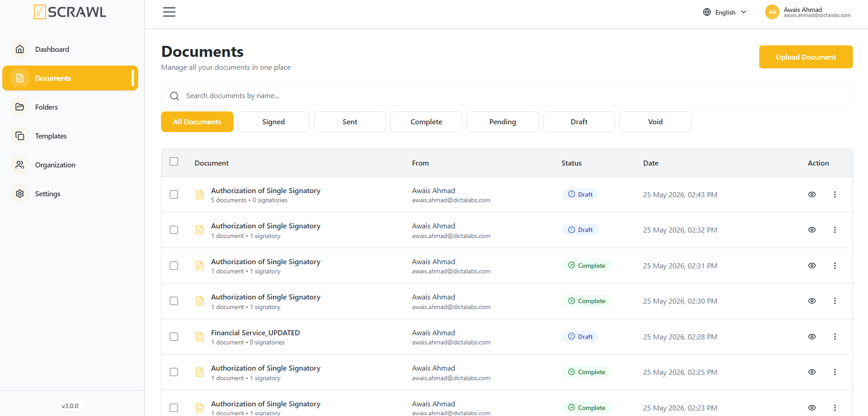Open Settings in sidebar
Viewport: 868px width, 416px height.
pyautogui.click(x=70, y=194)
